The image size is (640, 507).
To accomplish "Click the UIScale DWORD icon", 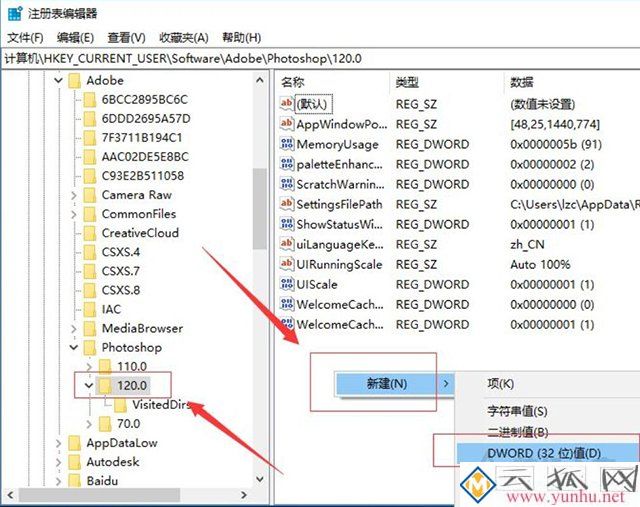I will click(x=287, y=284).
